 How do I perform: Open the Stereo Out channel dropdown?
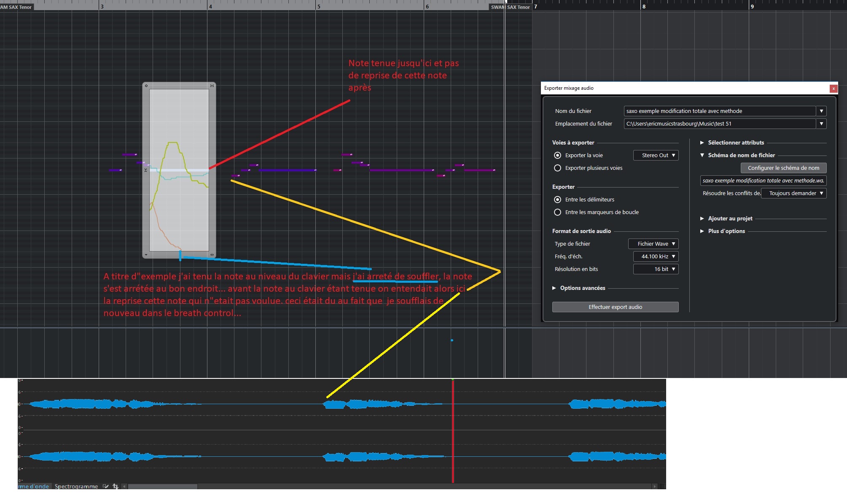tap(656, 155)
